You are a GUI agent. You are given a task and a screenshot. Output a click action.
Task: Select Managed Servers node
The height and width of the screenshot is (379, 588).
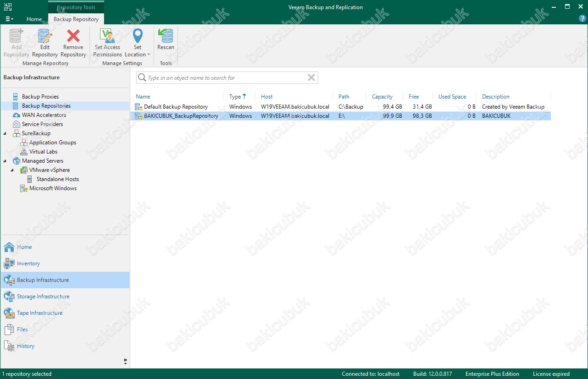click(43, 161)
